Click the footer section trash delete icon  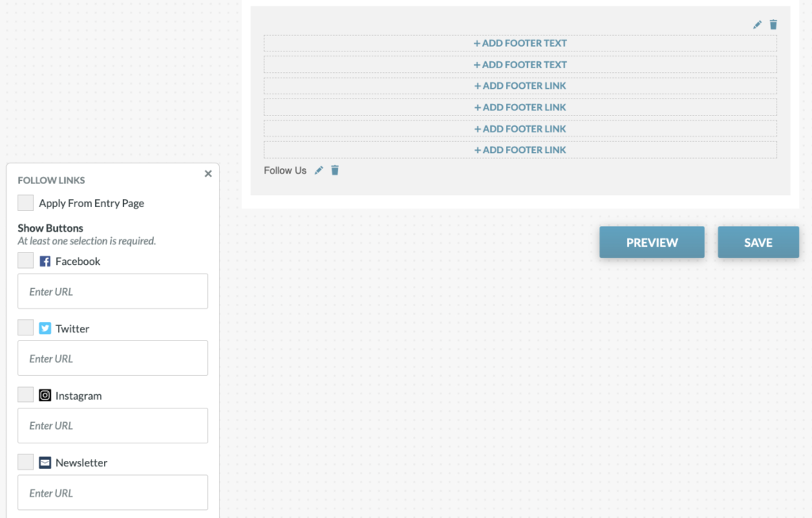pos(773,25)
